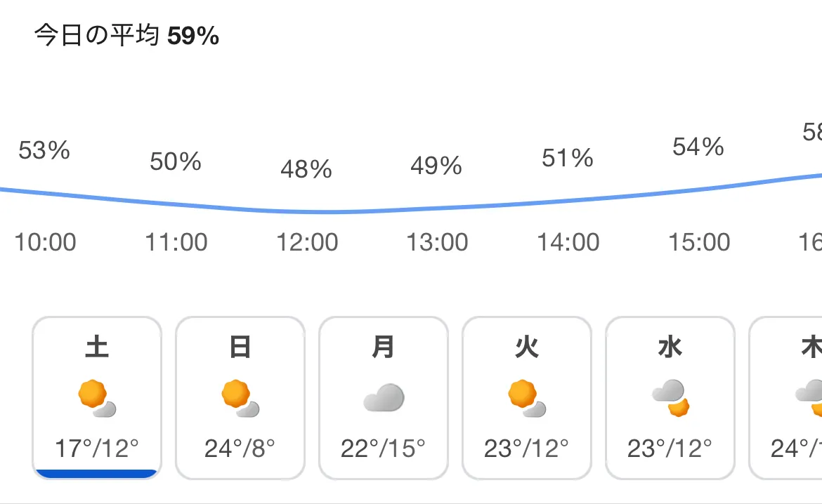Click the 17°/12° temperature on Saturday
This screenshot has height=504, width=822.
pyautogui.click(x=97, y=449)
